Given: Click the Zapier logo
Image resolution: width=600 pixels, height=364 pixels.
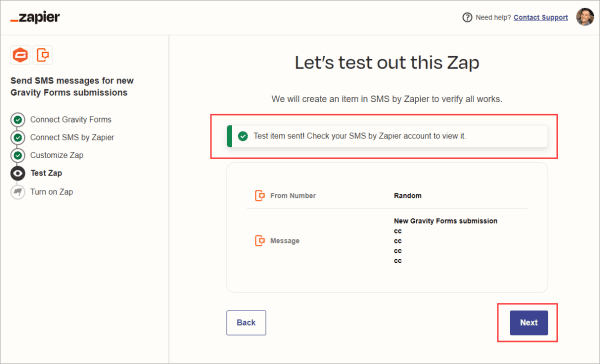Looking at the screenshot, I should point(35,17).
